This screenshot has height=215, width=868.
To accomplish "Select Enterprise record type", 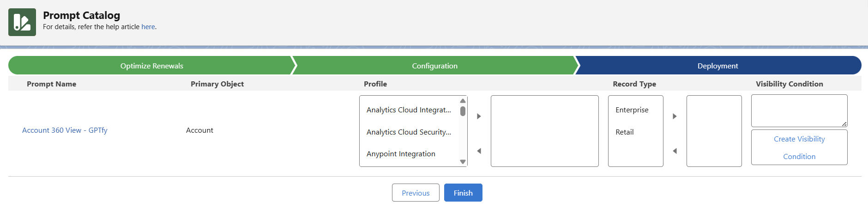I will point(632,110).
